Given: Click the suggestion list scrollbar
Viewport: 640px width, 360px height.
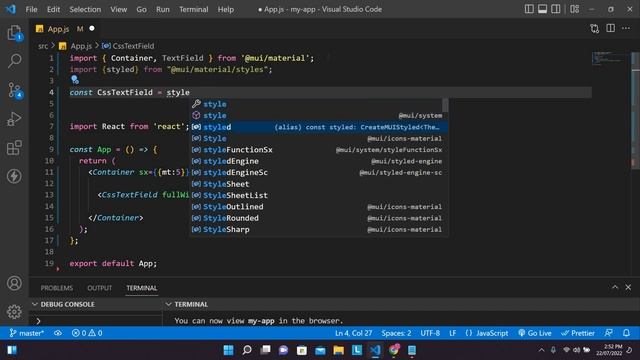Looking at the screenshot, I should click(x=445, y=105).
